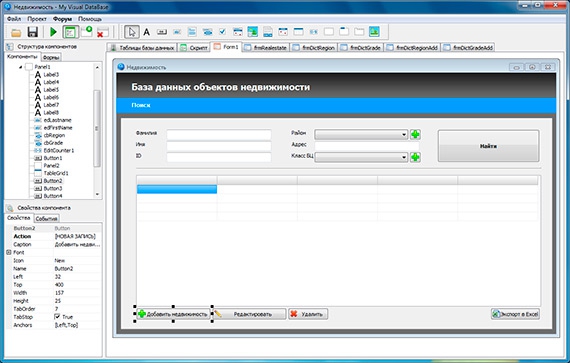Expand the Font property group

click(9, 252)
